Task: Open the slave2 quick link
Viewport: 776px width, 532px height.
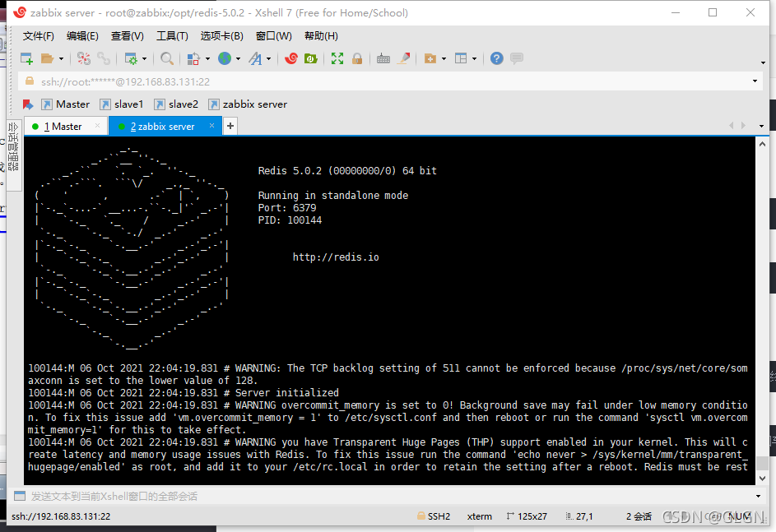Action: [176, 104]
